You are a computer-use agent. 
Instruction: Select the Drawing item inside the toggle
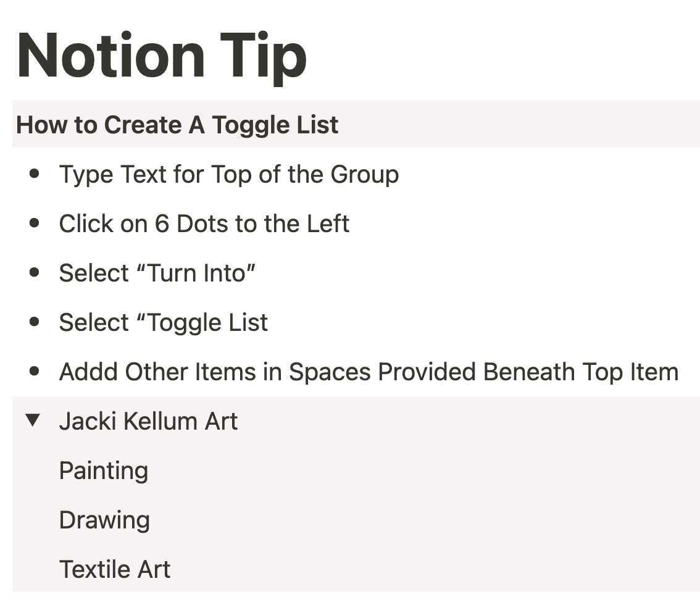click(104, 520)
